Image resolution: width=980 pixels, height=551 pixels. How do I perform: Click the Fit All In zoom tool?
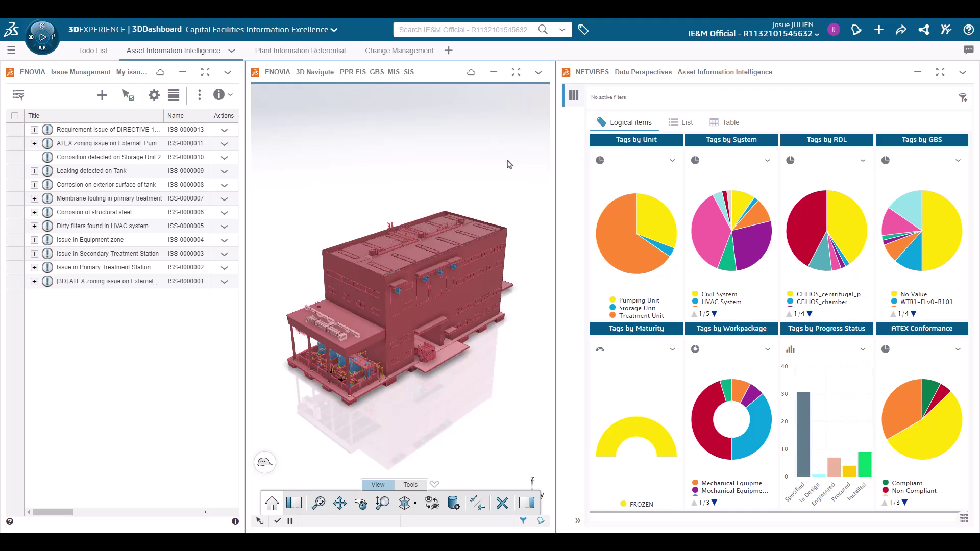click(x=318, y=503)
